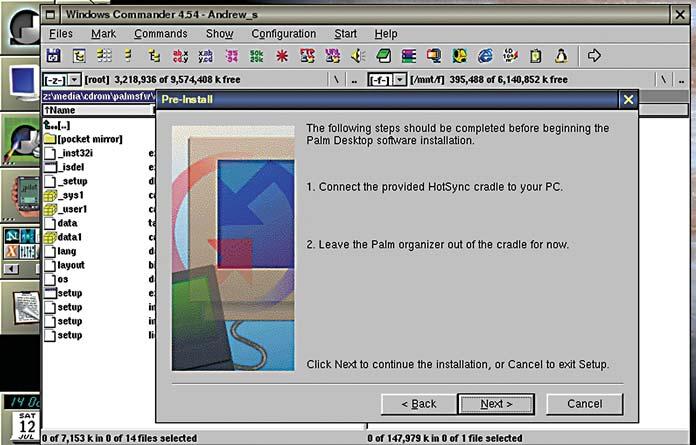The image size is (696, 445).
Task: Click the blue monitor dock icon
Action: click(x=21, y=83)
